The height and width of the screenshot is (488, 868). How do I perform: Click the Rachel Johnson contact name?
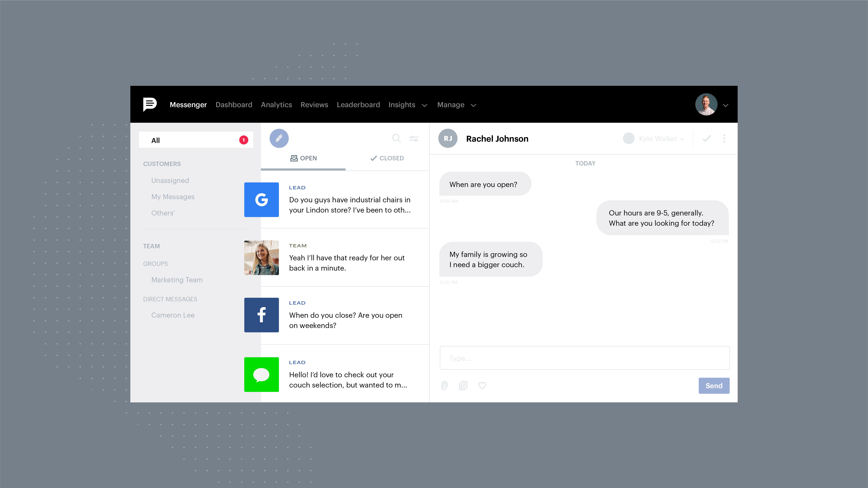pyautogui.click(x=497, y=139)
